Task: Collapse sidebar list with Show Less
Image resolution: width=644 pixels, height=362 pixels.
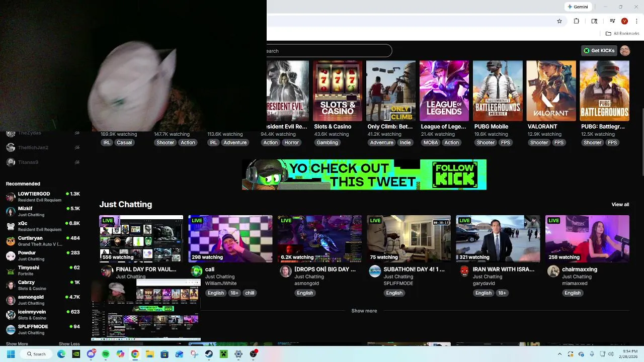Action: tap(69, 344)
